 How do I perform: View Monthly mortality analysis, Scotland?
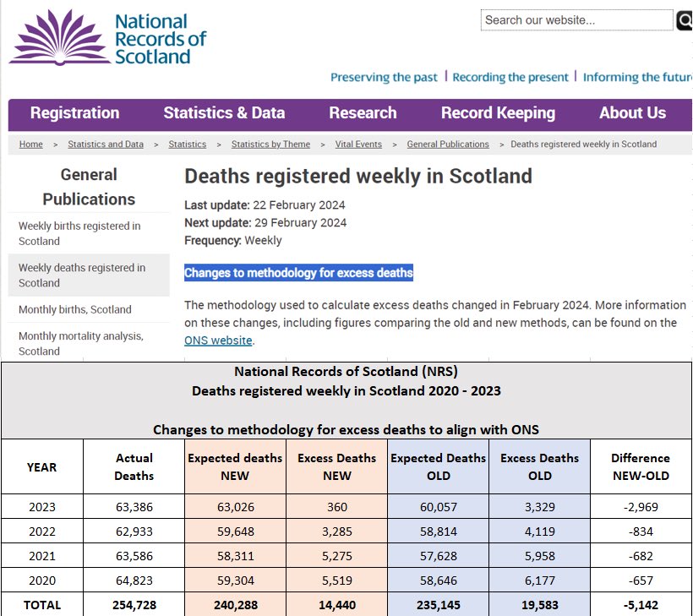coord(81,343)
